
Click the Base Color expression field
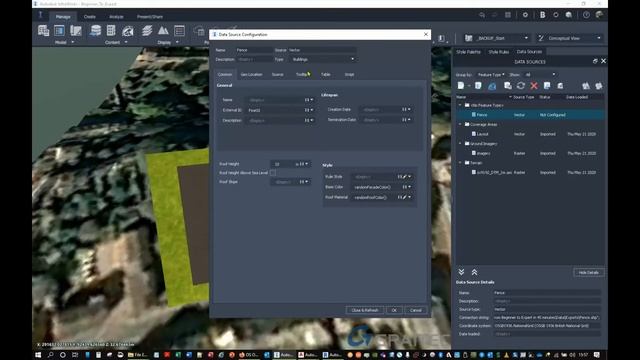pyautogui.click(x=376, y=187)
